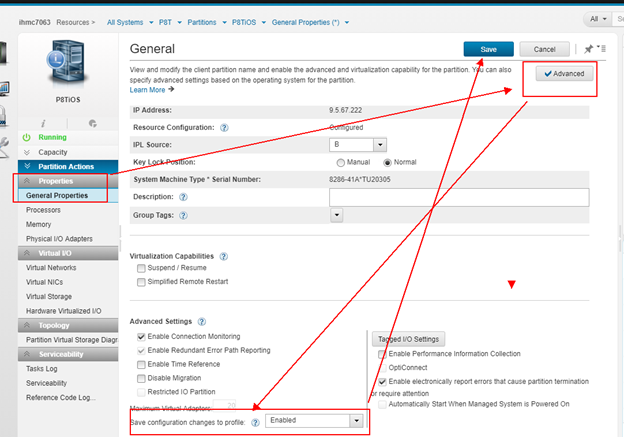Open Processors in the sidebar menu
The height and width of the screenshot is (437, 624).
coord(44,210)
